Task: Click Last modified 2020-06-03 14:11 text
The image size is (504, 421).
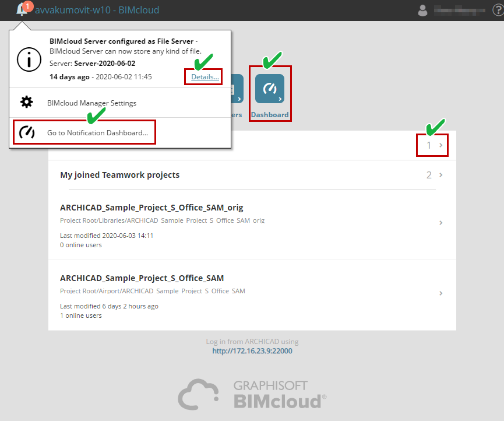Action: pyautogui.click(x=107, y=236)
